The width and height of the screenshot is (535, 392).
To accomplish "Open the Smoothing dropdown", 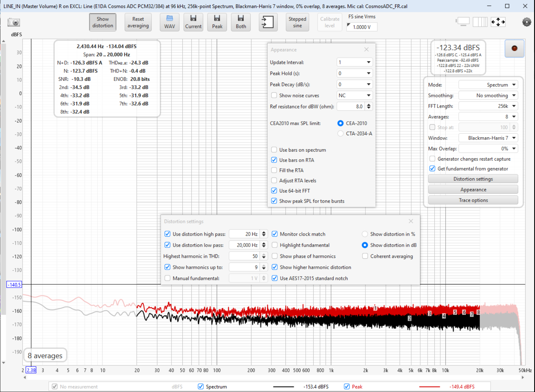I will click(x=488, y=95).
